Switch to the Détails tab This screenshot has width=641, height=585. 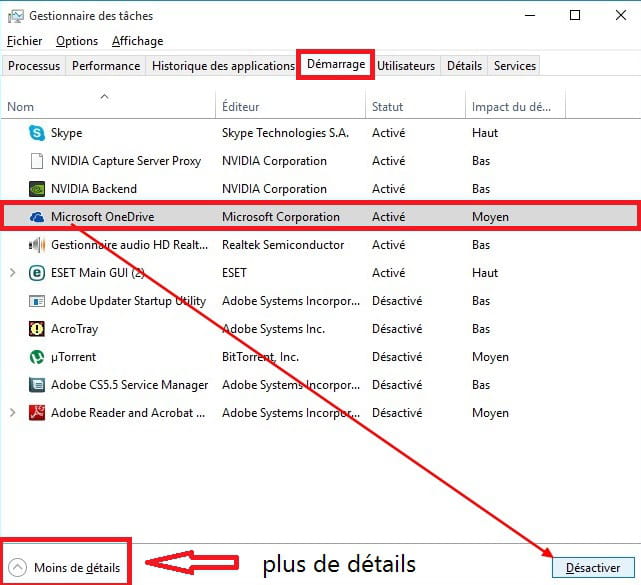coord(464,66)
